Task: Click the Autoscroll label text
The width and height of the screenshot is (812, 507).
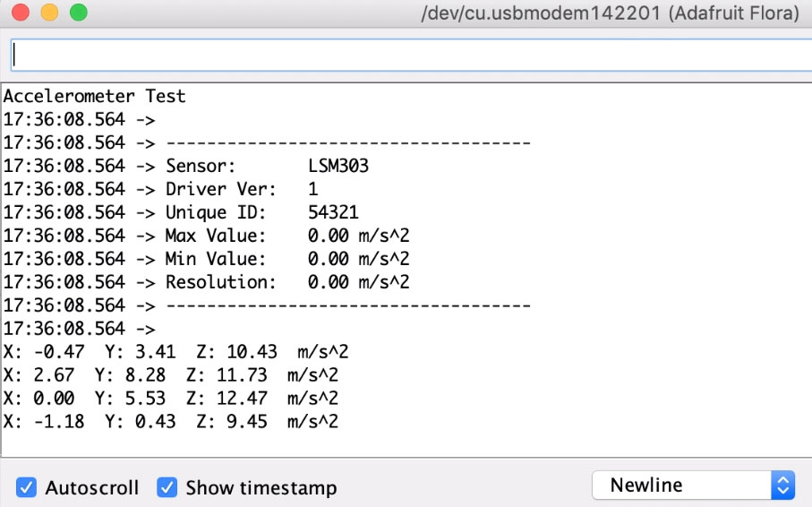Action: point(92,488)
